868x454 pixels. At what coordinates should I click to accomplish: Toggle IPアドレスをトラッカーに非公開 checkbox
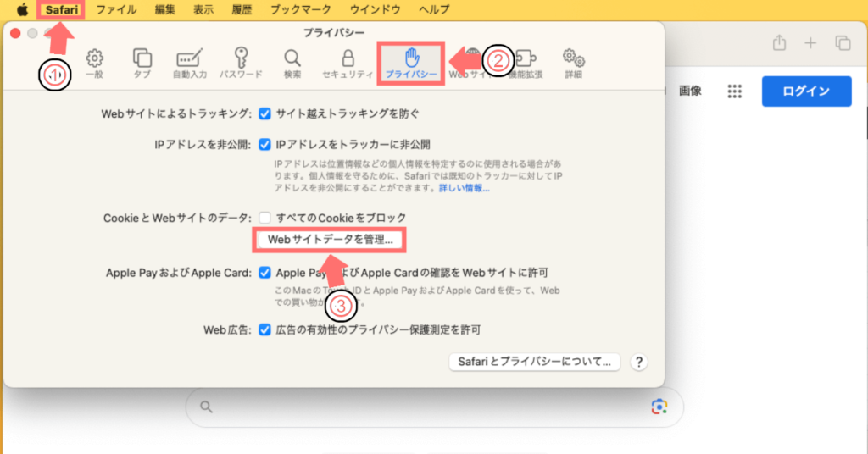(265, 145)
